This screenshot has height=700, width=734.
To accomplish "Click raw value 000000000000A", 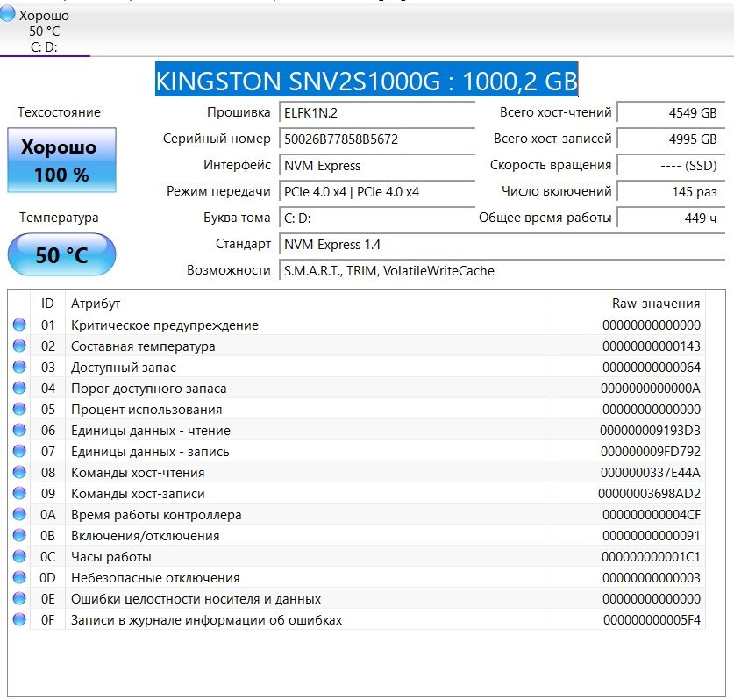I will pos(651,389).
